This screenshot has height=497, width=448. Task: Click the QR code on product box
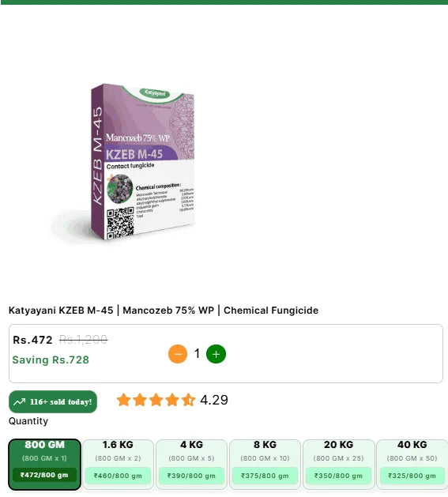(120, 223)
